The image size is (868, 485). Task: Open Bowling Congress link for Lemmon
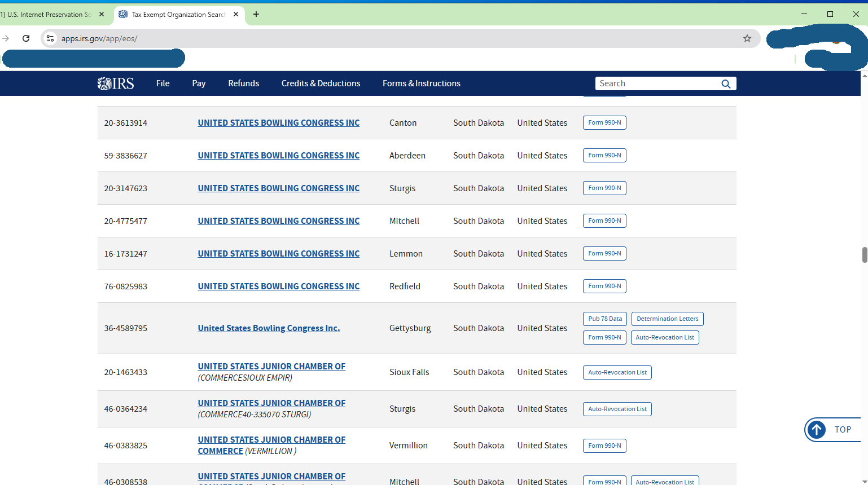point(278,254)
